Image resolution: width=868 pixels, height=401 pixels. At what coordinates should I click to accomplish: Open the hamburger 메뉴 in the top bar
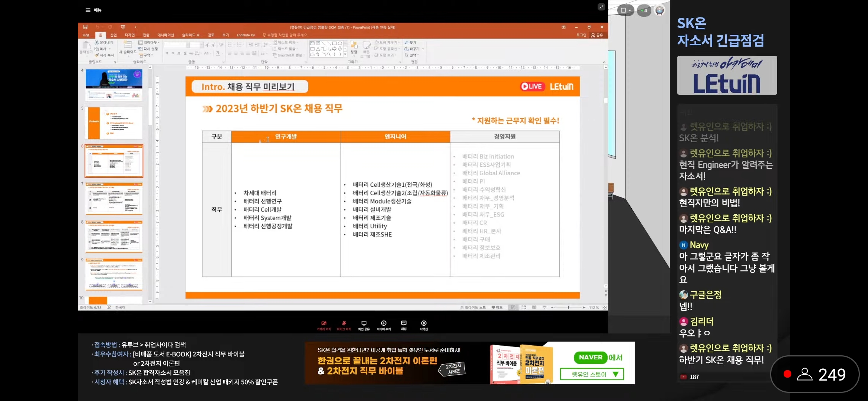(93, 10)
